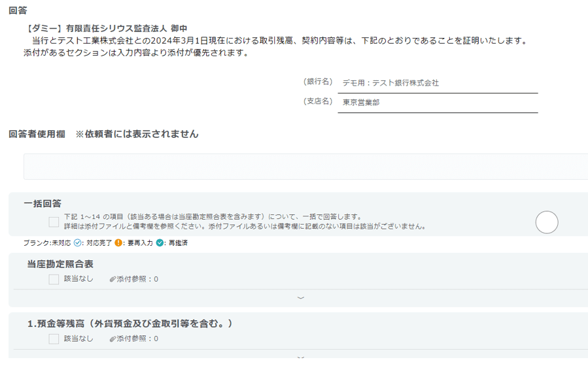Image resolution: width=588 pixels, height=366 pixels.
Task: Click the round status circle in 一括回答
Action: click(x=546, y=222)
